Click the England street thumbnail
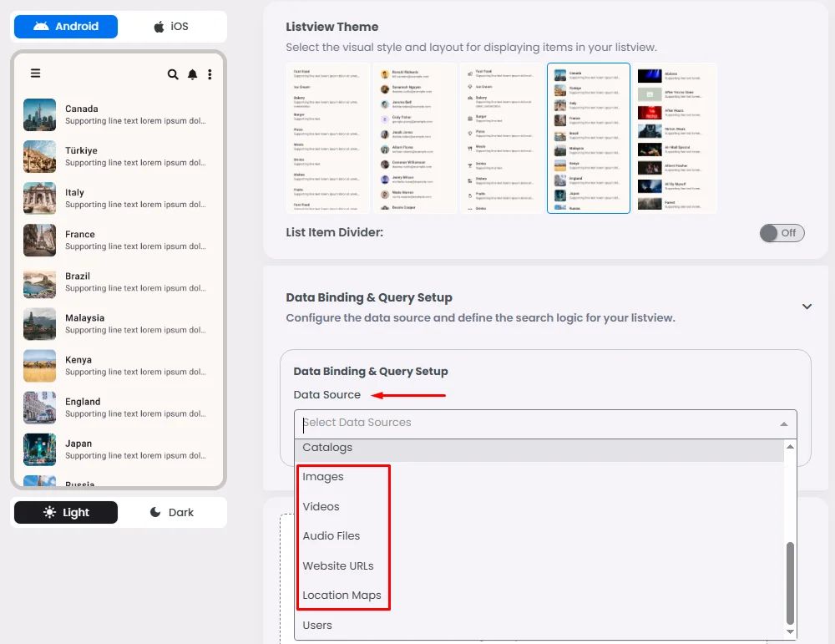 pos(39,408)
